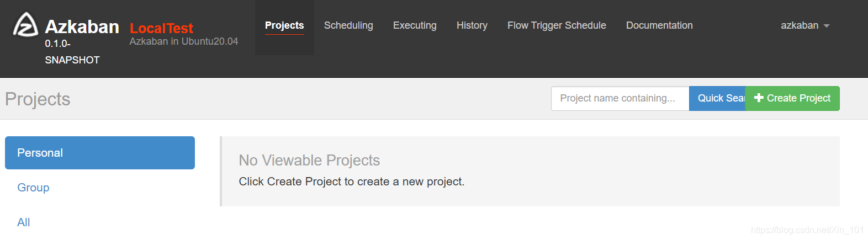Click the Azkaban logo icon

pos(25,25)
